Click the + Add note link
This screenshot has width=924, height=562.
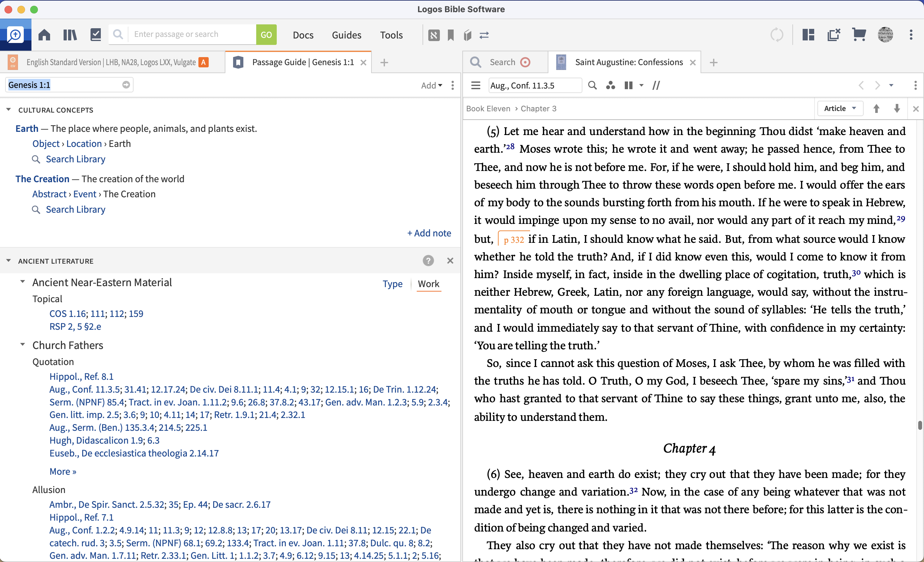click(429, 233)
